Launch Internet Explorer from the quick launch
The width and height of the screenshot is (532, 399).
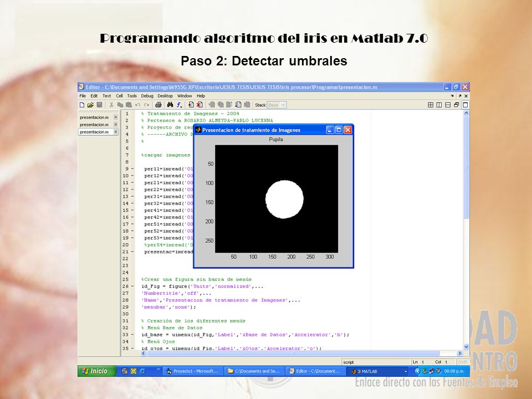tap(142, 371)
